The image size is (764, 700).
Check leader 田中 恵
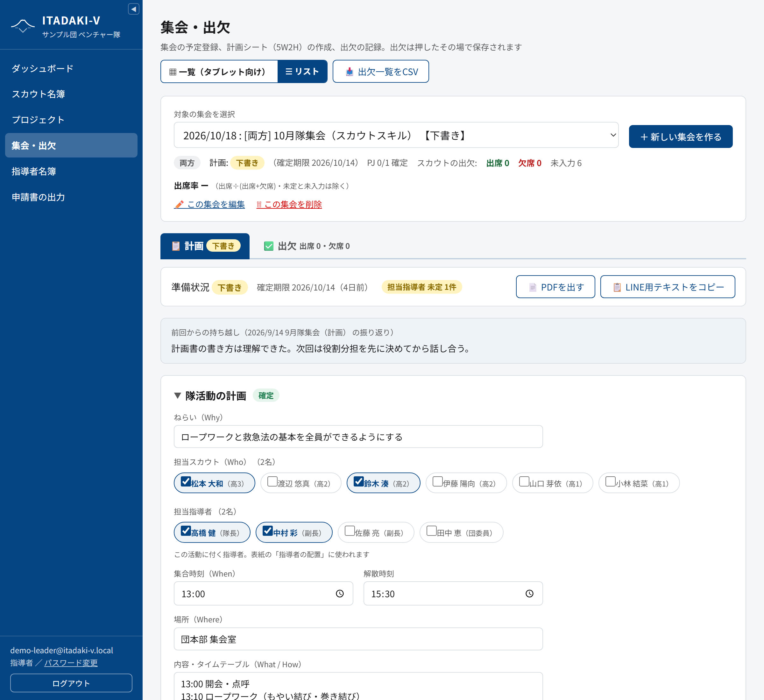pyautogui.click(x=431, y=531)
